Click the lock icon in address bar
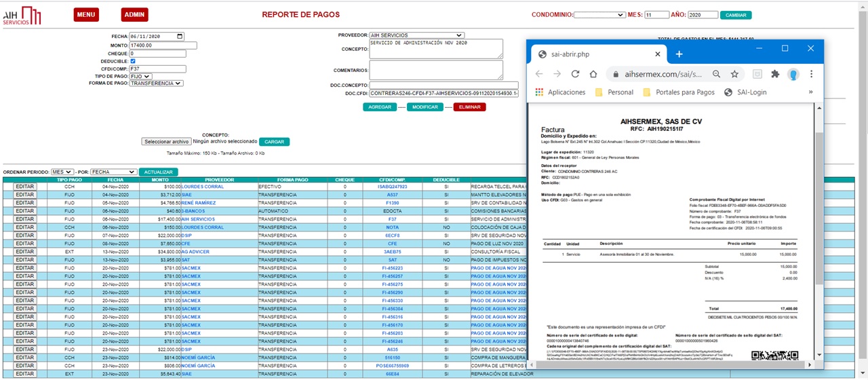Screen dimensions: 868x380 [x=616, y=74]
